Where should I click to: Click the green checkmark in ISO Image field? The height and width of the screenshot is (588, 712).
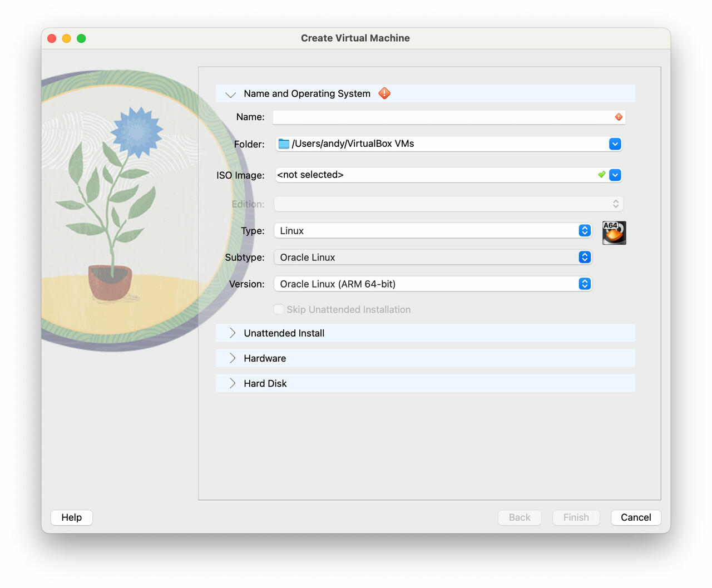point(601,175)
